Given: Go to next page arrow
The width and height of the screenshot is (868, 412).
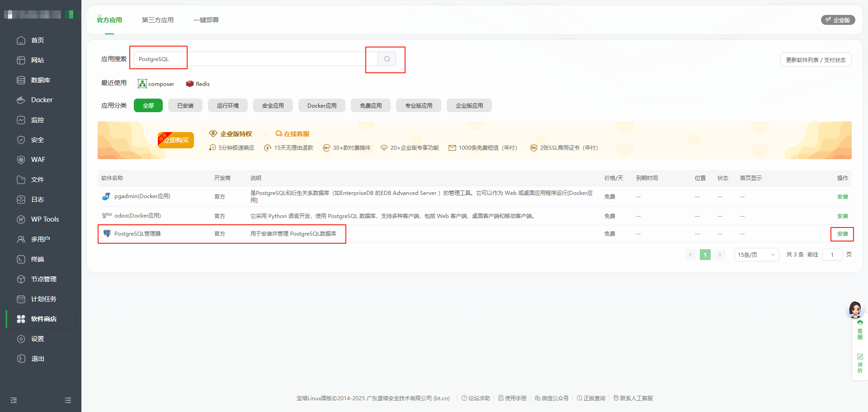Looking at the screenshot, I should (720, 255).
